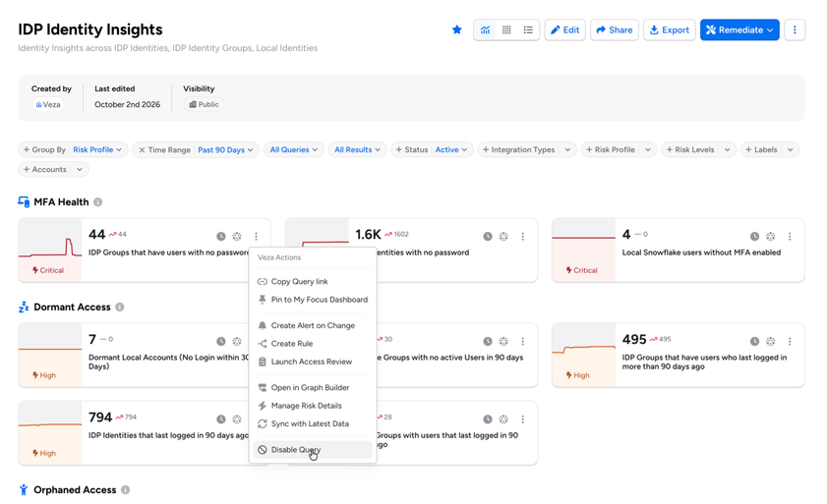Click the MFA Health info icon
This screenshot has width=827, height=504.
point(98,202)
